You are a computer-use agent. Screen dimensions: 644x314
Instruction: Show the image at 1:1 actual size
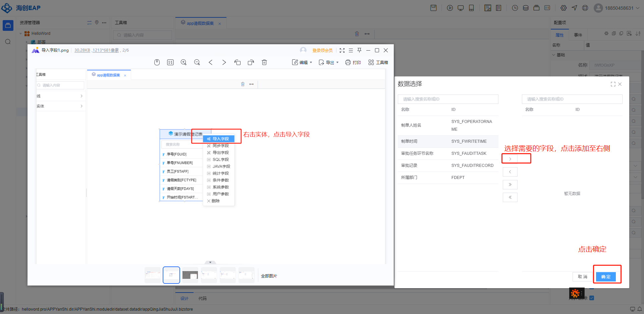click(170, 62)
